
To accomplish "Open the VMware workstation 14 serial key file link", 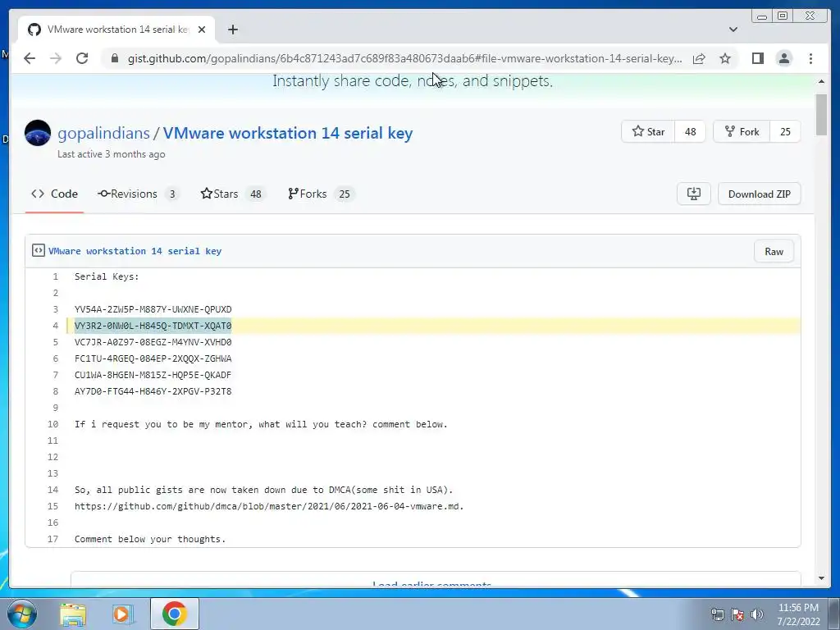I will 135,251.
